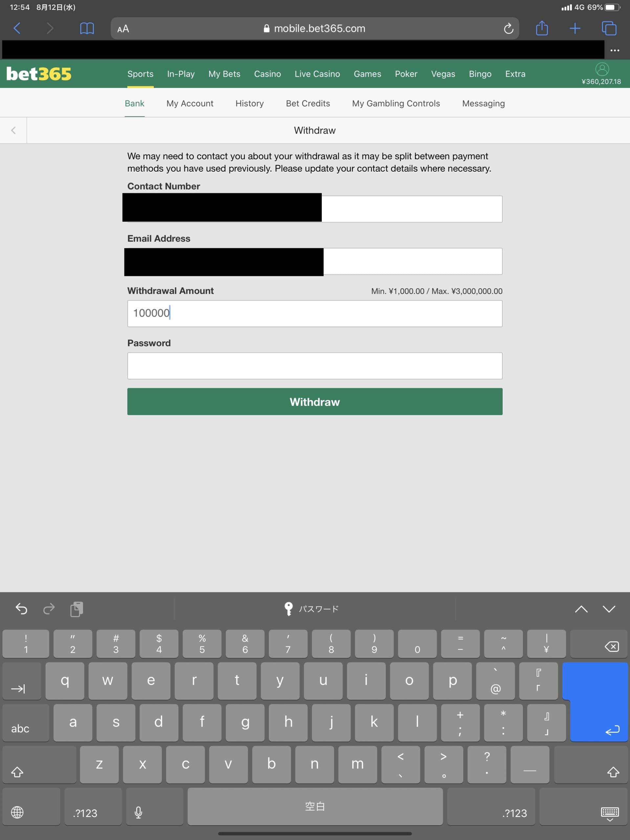Open My Gambling Controls tab

click(396, 103)
